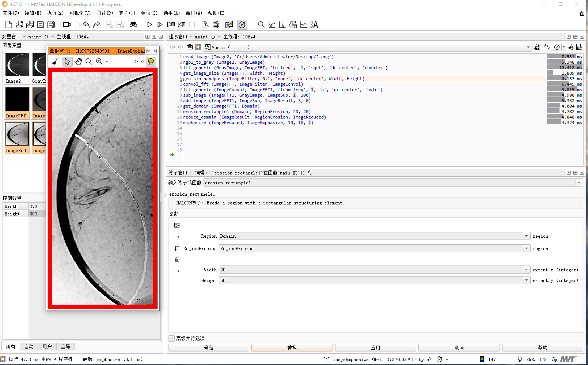588x365 pixels.
Task: Select the Image2 variable thumbnail
Action: 17,68
